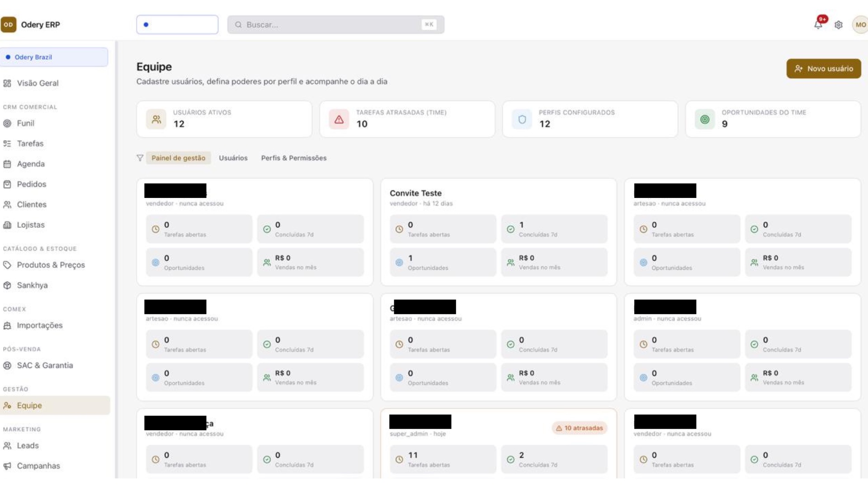
Task: Open the top bar company dropdown
Action: [x=177, y=25]
